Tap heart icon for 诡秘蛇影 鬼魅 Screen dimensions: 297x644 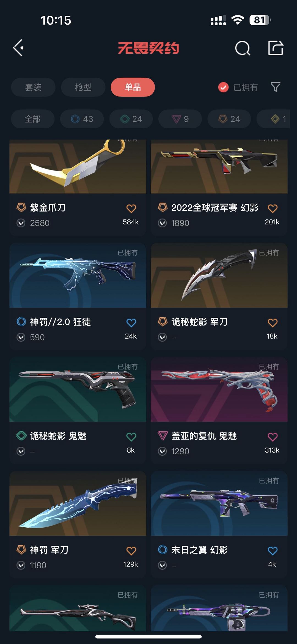pos(131,437)
